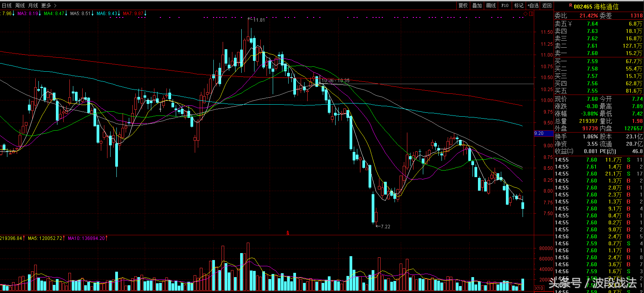Click the 内盘 127657 value
Screen dimensions: 644x293
tap(633, 128)
